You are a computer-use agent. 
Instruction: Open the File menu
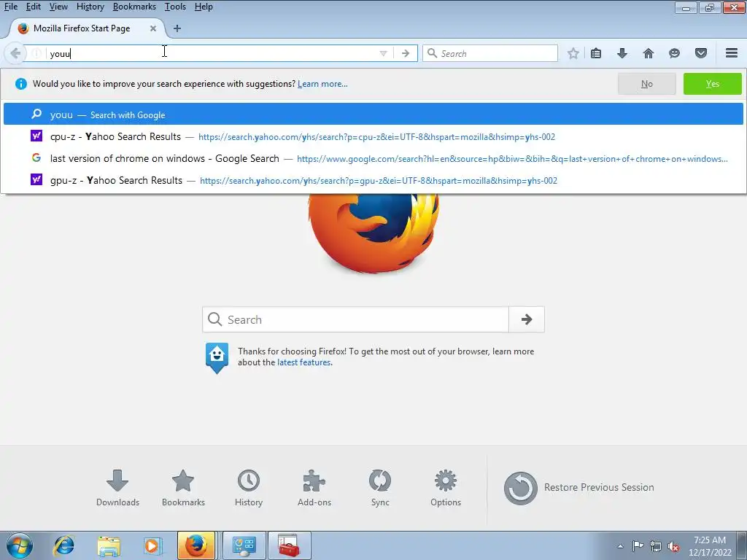coord(10,7)
